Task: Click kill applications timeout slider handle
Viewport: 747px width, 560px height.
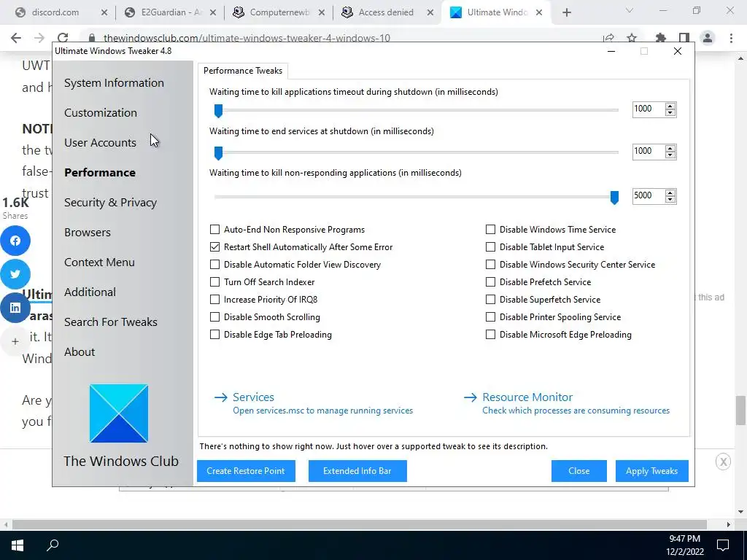Action: point(218,111)
